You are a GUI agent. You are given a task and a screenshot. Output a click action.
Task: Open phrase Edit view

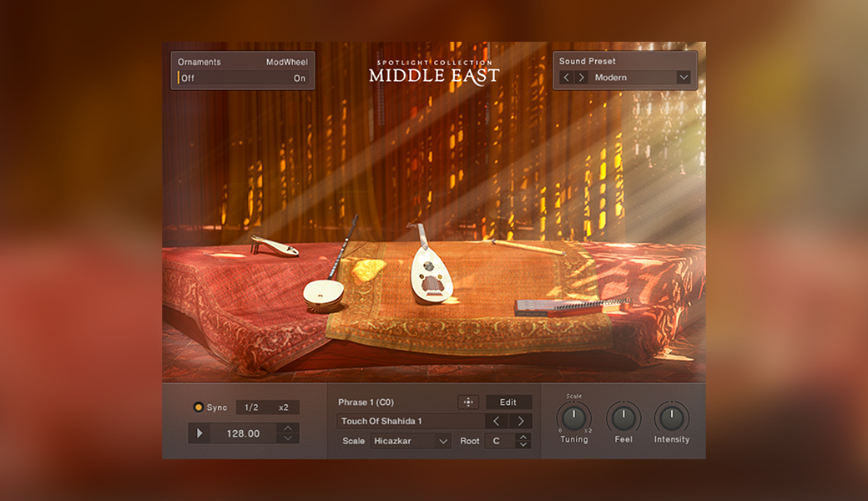click(x=508, y=402)
